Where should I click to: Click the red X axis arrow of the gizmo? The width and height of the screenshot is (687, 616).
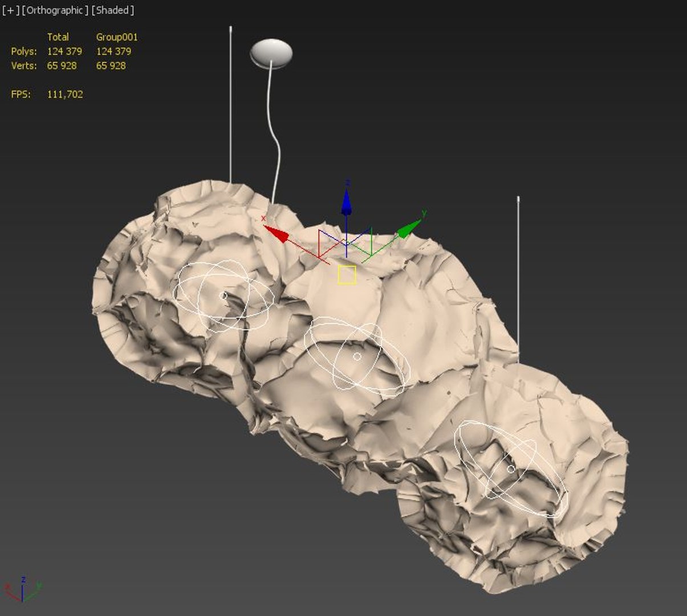(x=277, y=233)
